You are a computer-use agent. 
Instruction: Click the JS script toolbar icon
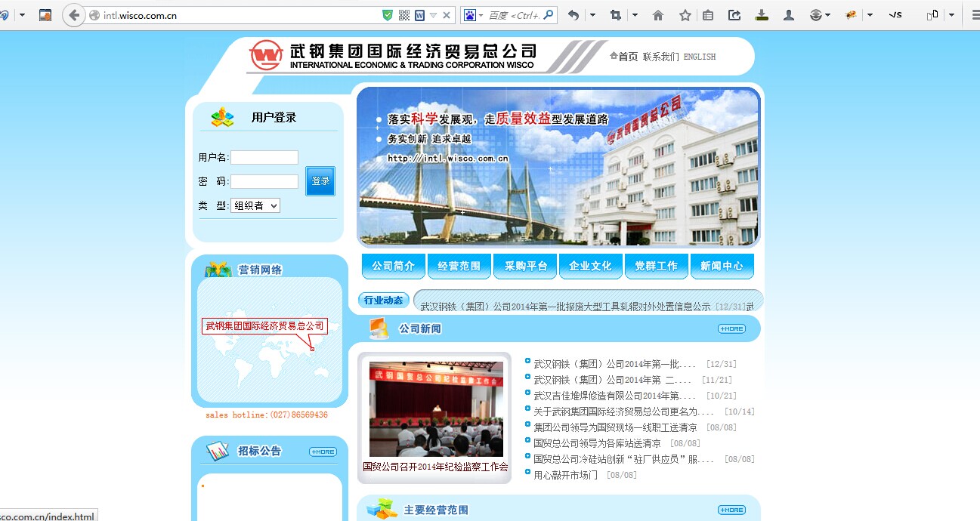[x=895, y=15]
